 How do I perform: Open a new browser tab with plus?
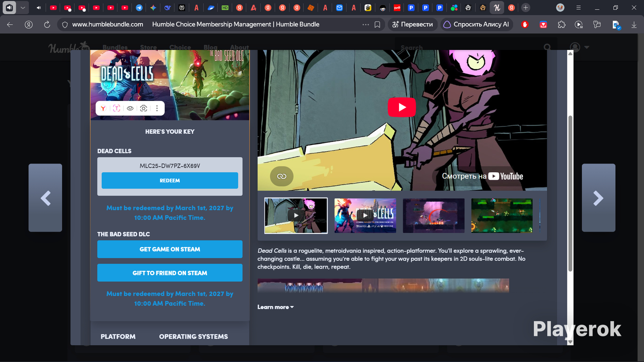[x=526, y=8]
